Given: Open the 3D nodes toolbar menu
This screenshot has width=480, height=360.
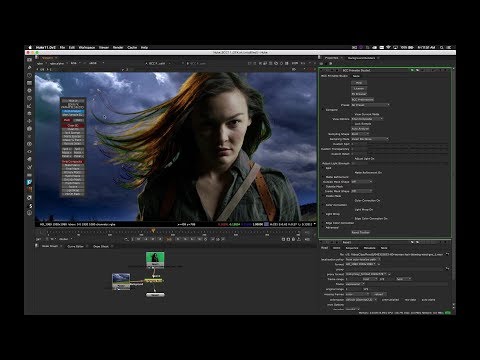Looking at the screenshot, I should pos(29,129).
